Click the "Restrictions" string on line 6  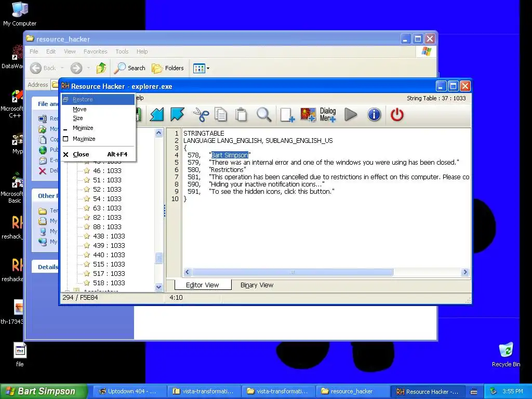coord(228,170)
